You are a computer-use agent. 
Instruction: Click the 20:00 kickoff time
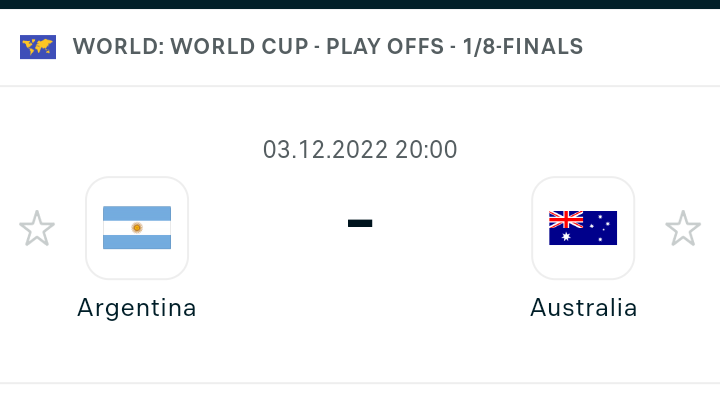click(x=426, y=150)
